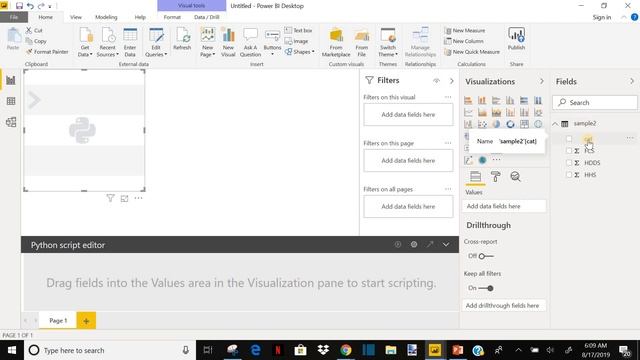Choose the area chart visualization
640x360 pixels.
pos(482,112)
